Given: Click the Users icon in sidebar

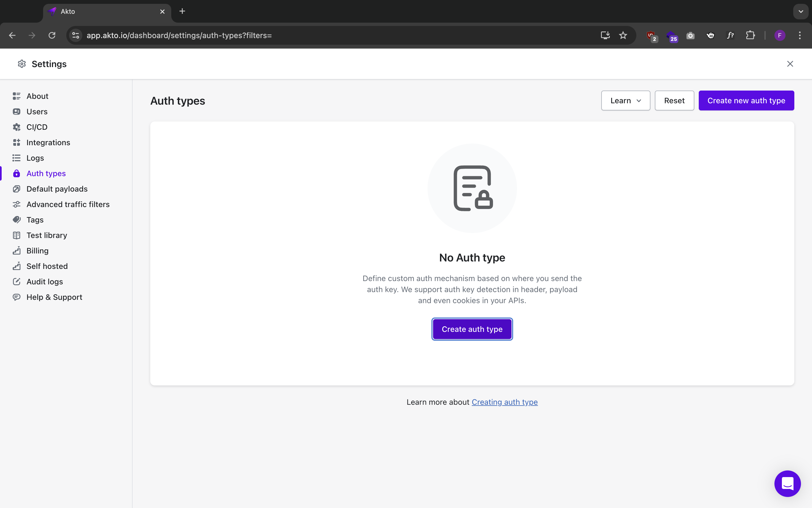Looking at the screenshot, I should coord(17,112).
